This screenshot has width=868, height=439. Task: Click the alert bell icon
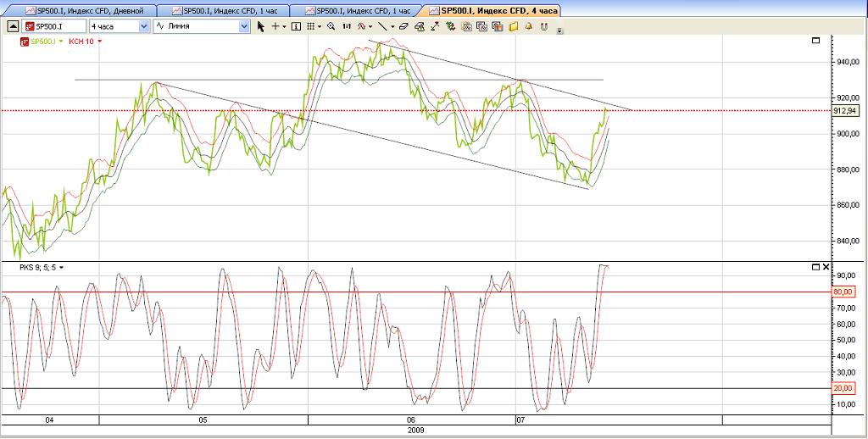pyautogui.click(x=528, y=26)
